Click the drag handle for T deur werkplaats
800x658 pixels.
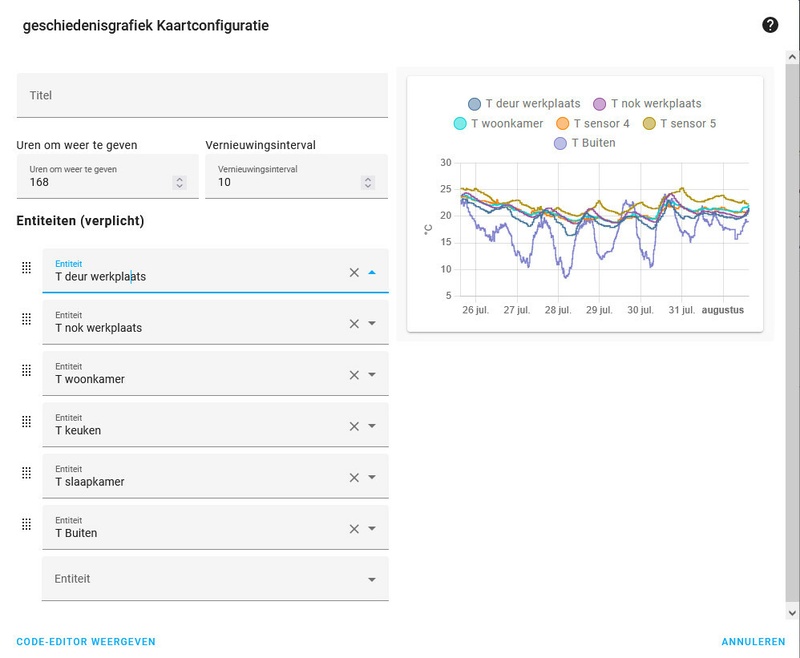[27, 266]
